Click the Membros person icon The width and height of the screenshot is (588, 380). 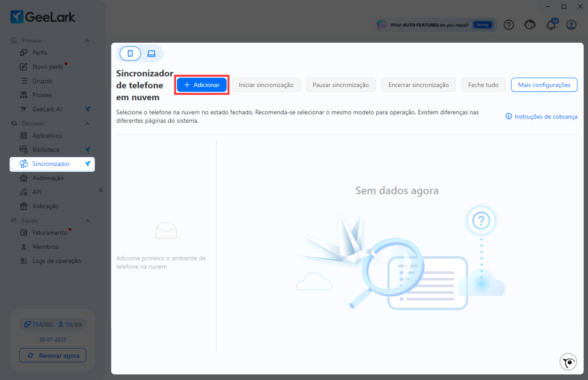point(24,247)
